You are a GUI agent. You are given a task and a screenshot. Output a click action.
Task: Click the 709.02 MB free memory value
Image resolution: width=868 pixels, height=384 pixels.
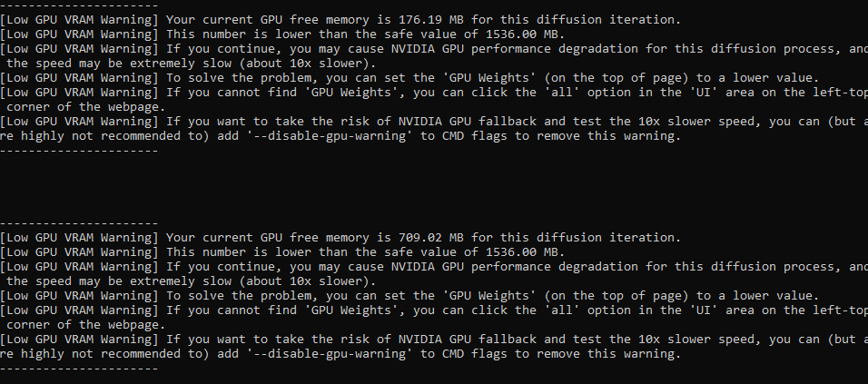click(431, 238)
